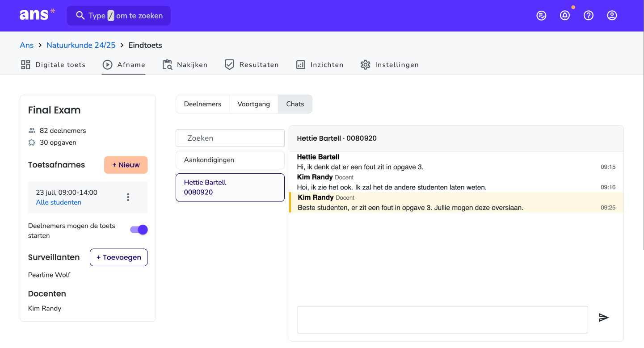The width and height of the screenshot is (644, 348).
Task: Click the 09:15 timestamp
Action: (x=608, y=167)
